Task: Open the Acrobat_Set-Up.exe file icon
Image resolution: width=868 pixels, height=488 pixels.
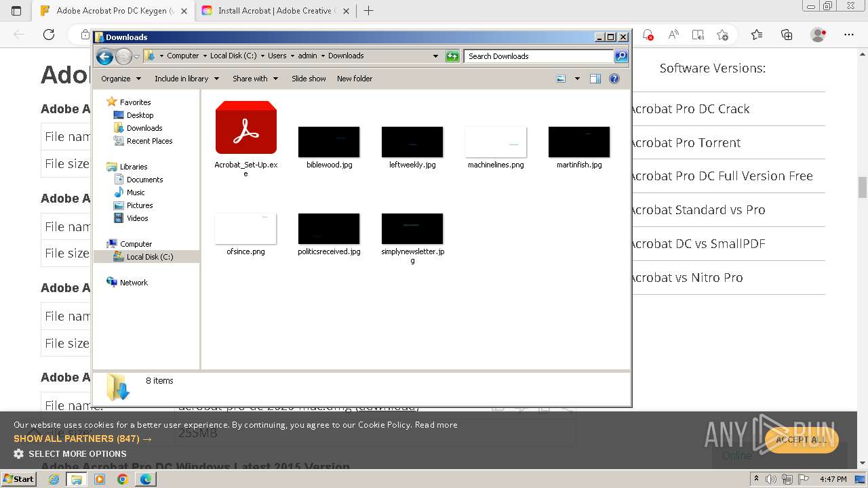Action: [245, 127]
